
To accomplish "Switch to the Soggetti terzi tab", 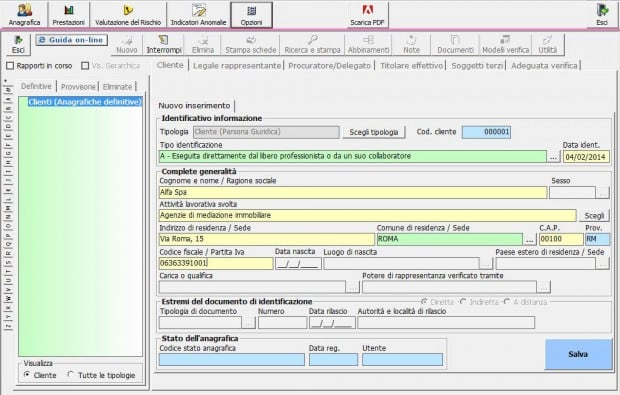I will click(x=477, y=66).
